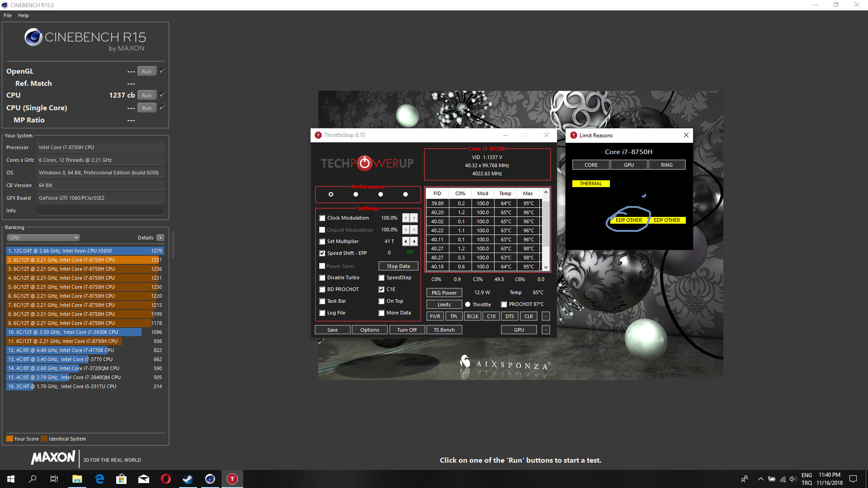The image size is (868, 488).
Task: Open taskbar search icon
Action: 33,479
